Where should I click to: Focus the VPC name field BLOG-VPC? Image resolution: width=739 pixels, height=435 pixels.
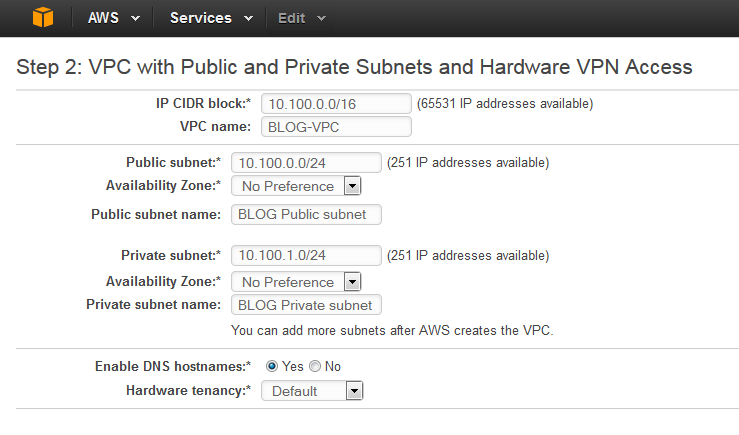337,127
